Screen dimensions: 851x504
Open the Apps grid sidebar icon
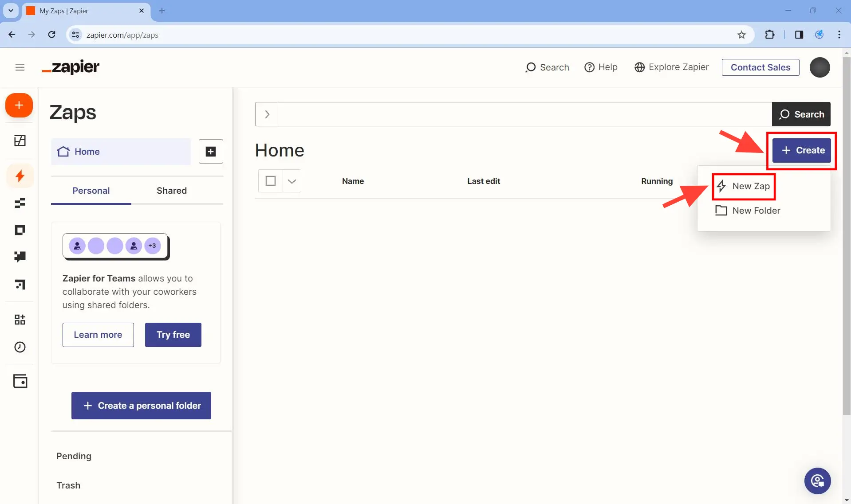[x=20, y=320]
